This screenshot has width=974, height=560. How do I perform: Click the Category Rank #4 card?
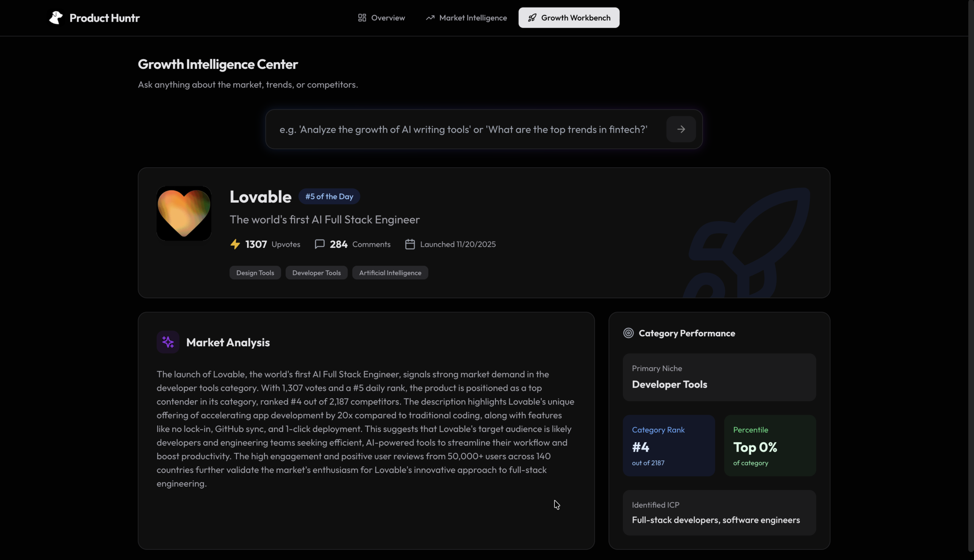pyautogui.click(x=668, y=446)
